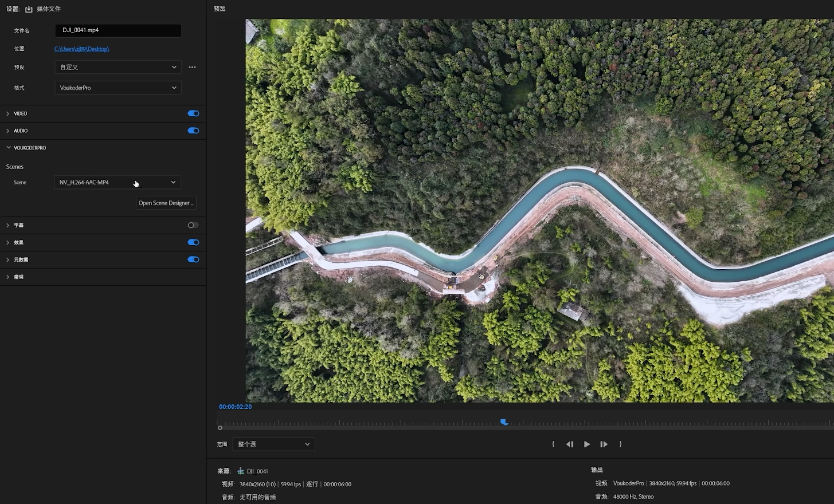This screenshot has width=834, height=504.
Task: Enable the 字幕 toggle switch
Action: pos(193,225)
